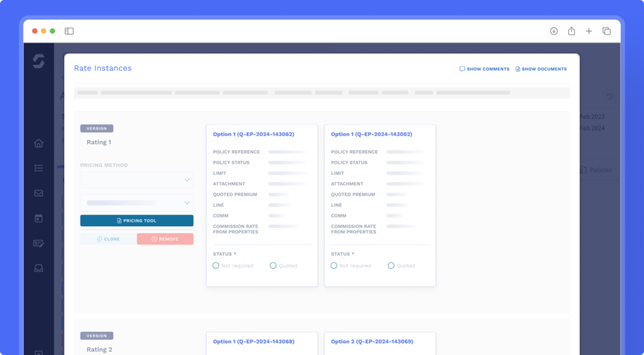Expand the first Pricing Method dropdown
The width and height of the screenshot is (644, 355).
click(136, 180)
